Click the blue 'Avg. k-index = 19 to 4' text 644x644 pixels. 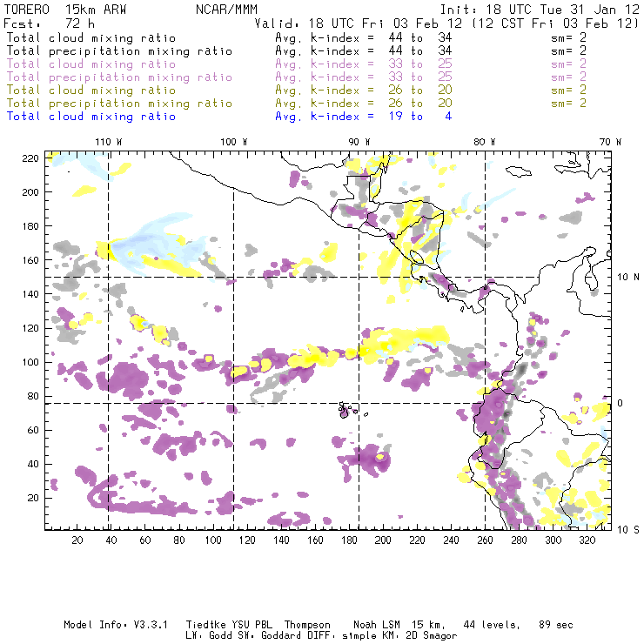364,117
